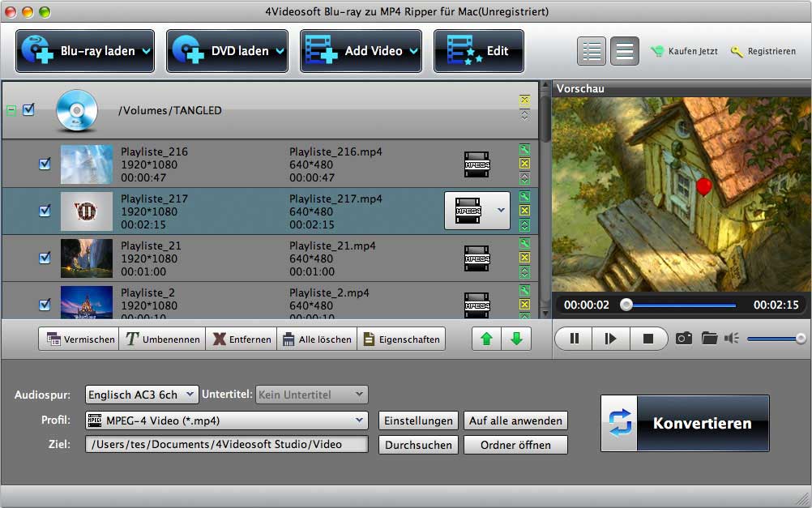Collapse the TANGLED disc tree

click(11, 110)
